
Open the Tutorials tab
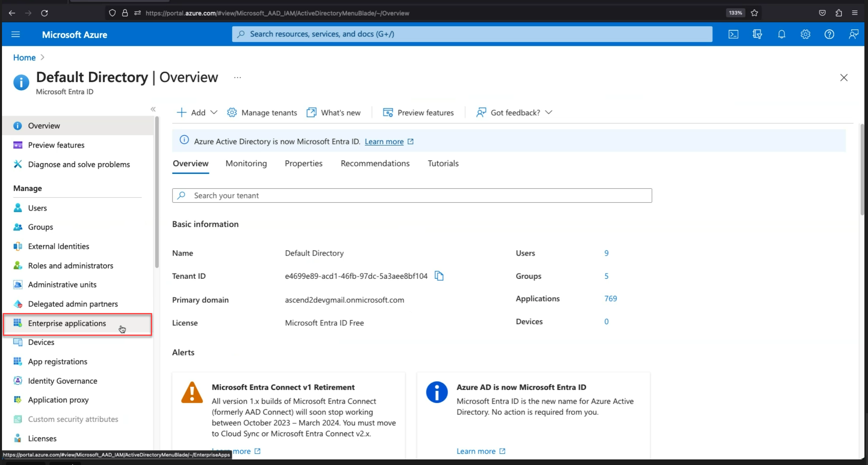(443, 164)
